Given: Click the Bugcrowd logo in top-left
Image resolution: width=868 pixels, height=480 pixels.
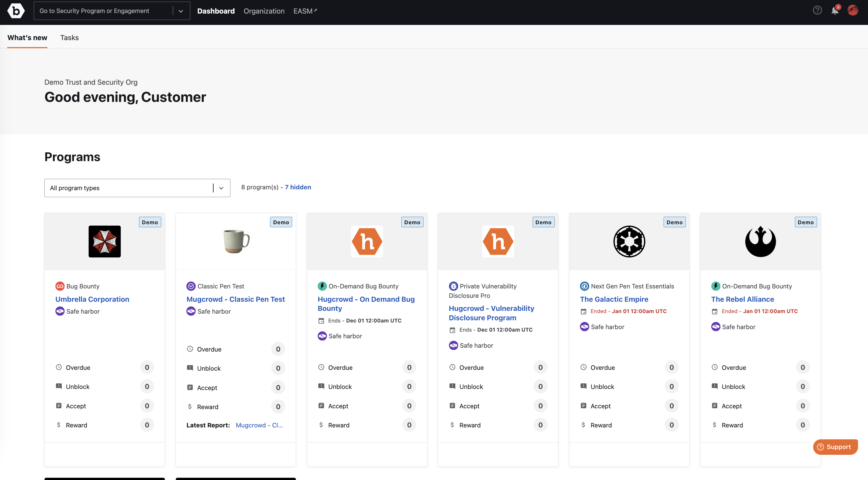Looking at the screenshot, I should [x=16, y=11].
